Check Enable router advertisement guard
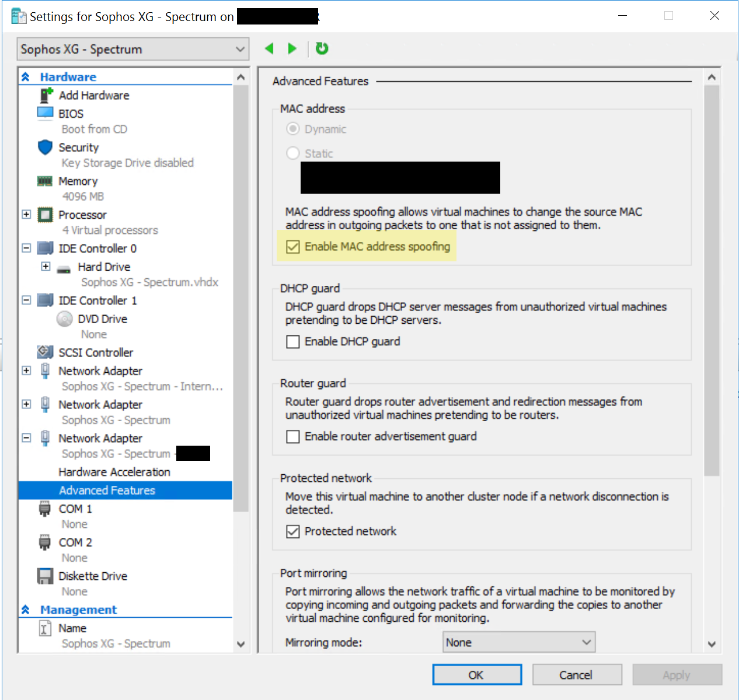Screen dimensions: 739x700 click(x=293, y=437)
